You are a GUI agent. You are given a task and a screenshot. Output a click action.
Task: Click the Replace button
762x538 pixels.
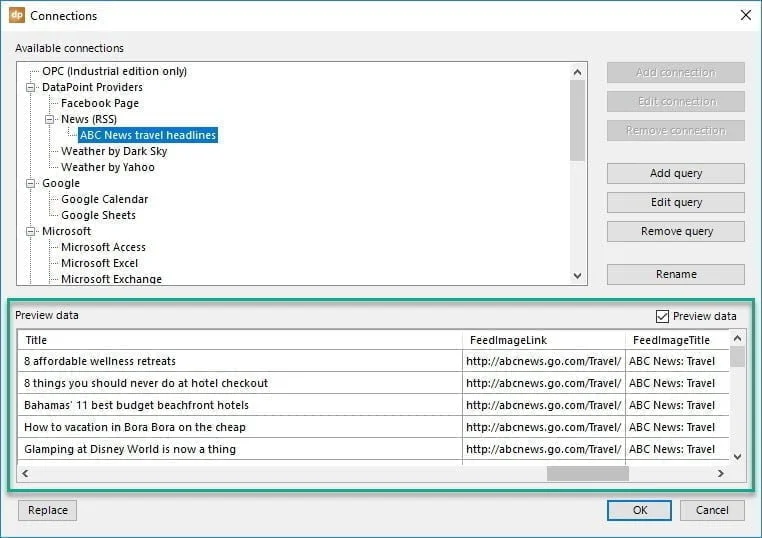(x=48, y=510)
